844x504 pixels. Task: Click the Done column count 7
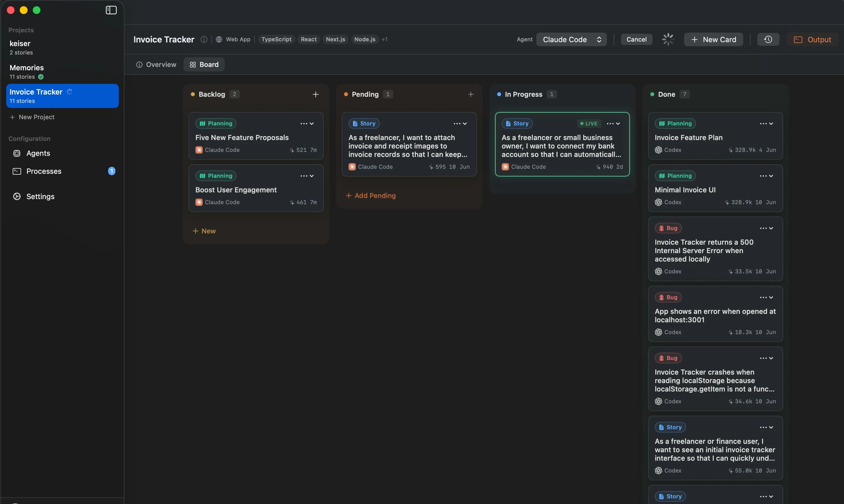point(685,94)
